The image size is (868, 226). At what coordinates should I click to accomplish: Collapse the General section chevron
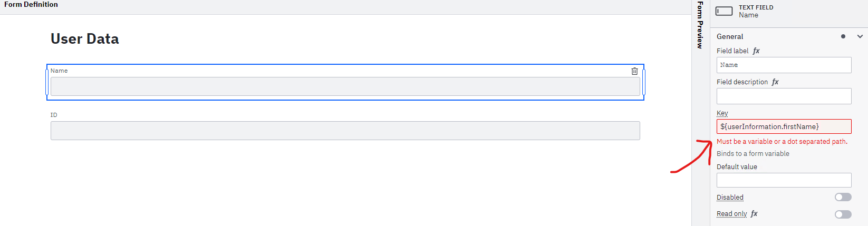tap(860, 36)
